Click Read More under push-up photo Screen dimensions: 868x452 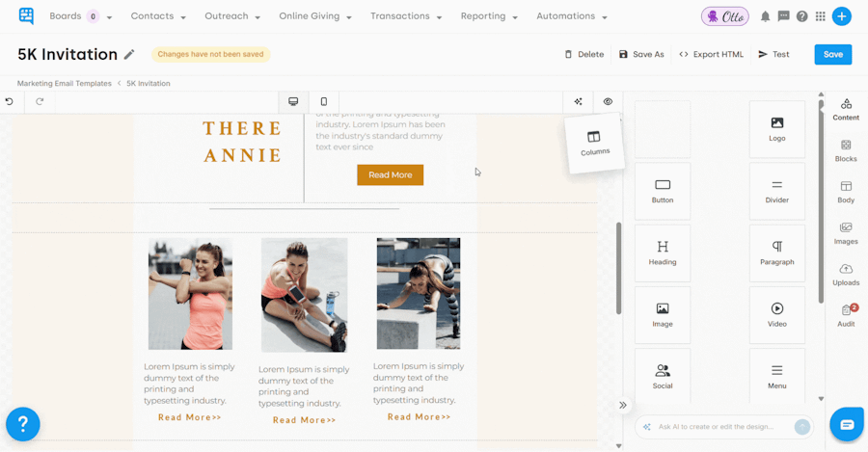pos(419,416)
